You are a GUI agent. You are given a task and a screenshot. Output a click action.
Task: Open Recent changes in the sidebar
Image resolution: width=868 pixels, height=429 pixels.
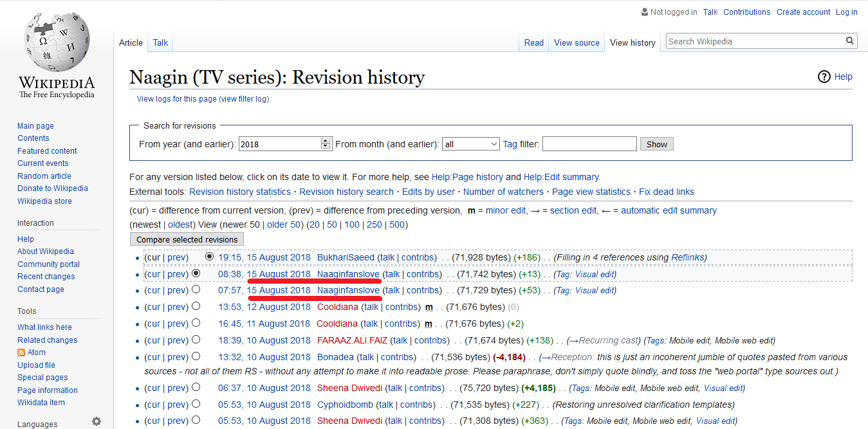(x=46, y=277)
